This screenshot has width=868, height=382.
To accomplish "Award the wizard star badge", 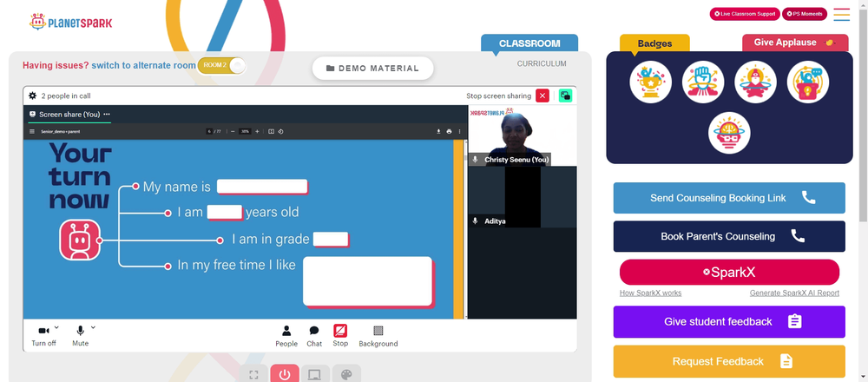I will (x=756, y=82).
